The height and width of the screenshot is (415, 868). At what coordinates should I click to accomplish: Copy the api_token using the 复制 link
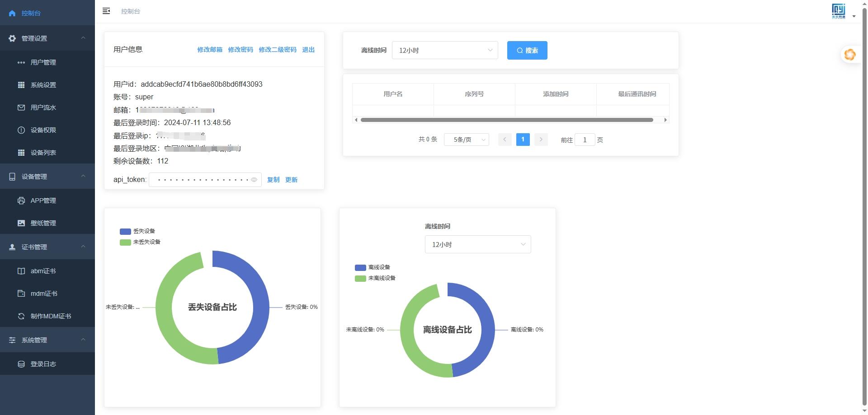pyautogui.click(x=273, y=180)
